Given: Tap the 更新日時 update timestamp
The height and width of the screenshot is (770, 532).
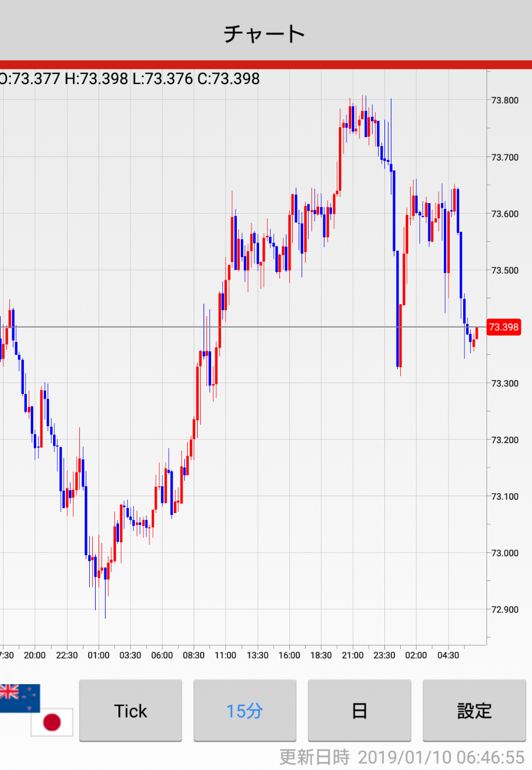Looking at the screenshot, I should pyautogui.click(x=402, y=757).
